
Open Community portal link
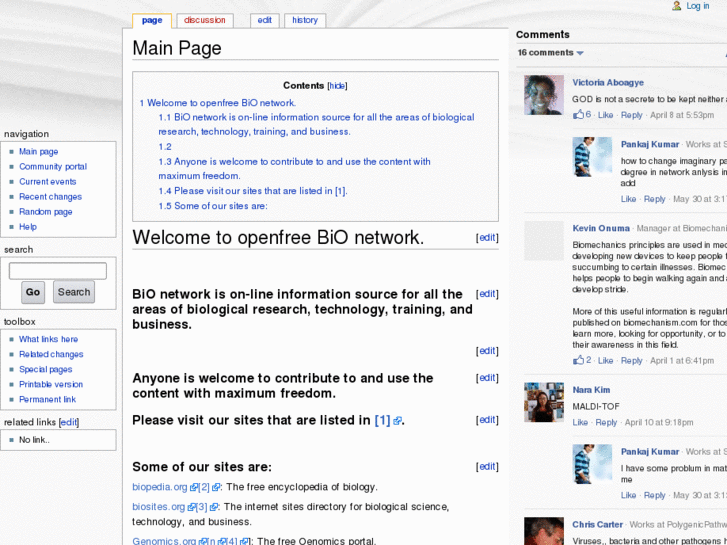click(53, 167)
